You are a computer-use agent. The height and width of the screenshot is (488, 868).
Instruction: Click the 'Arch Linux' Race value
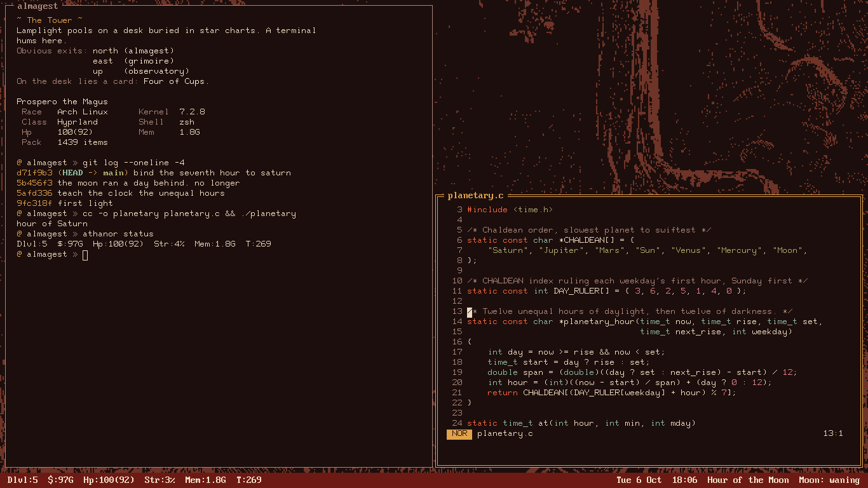click(x=83, y=112)
